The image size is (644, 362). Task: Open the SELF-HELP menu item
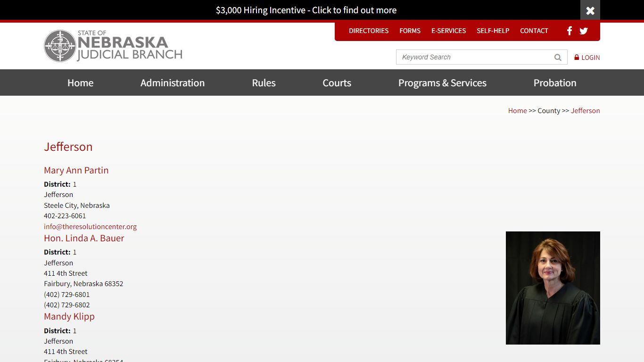[x=493, y=31]
